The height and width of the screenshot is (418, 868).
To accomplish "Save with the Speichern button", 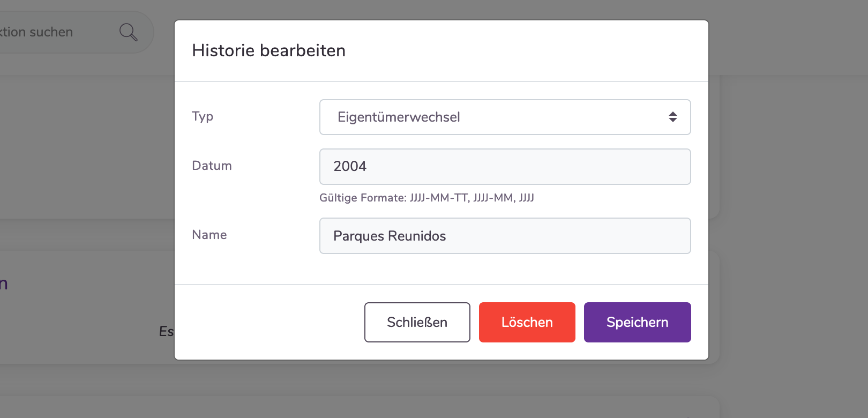I will [x=637, y=322].
